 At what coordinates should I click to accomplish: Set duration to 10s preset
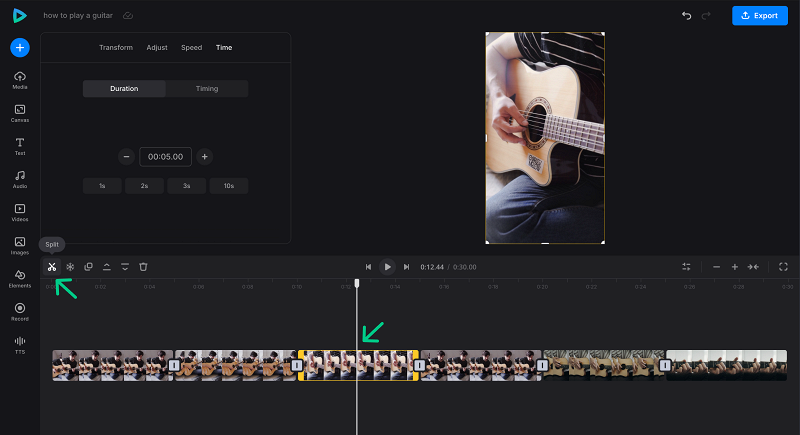coord(229,186)
